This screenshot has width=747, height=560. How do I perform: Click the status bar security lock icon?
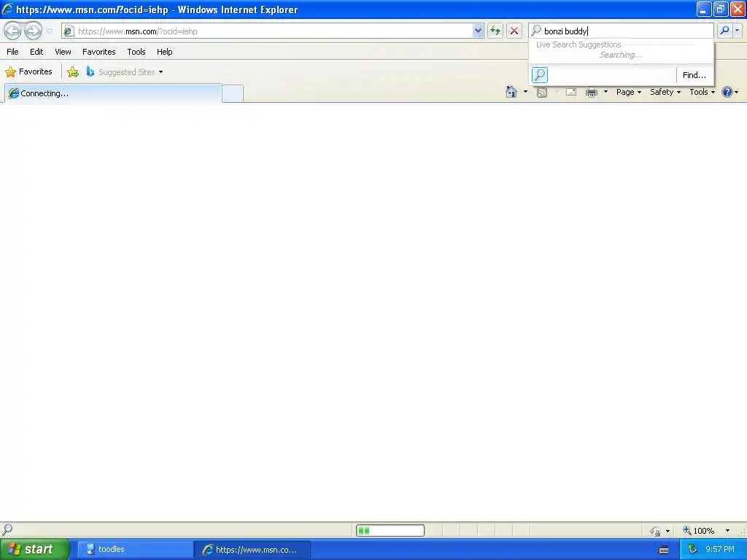click(656, 531)
